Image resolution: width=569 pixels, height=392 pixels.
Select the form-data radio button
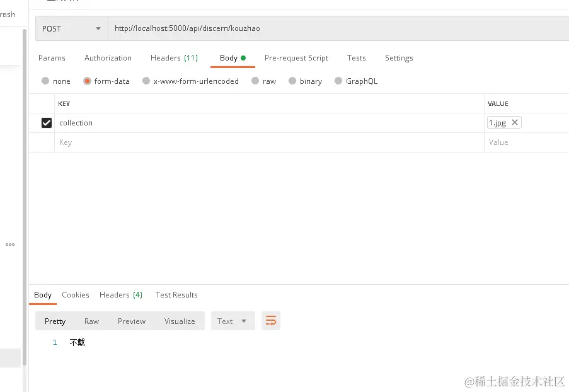coord(87,81)
